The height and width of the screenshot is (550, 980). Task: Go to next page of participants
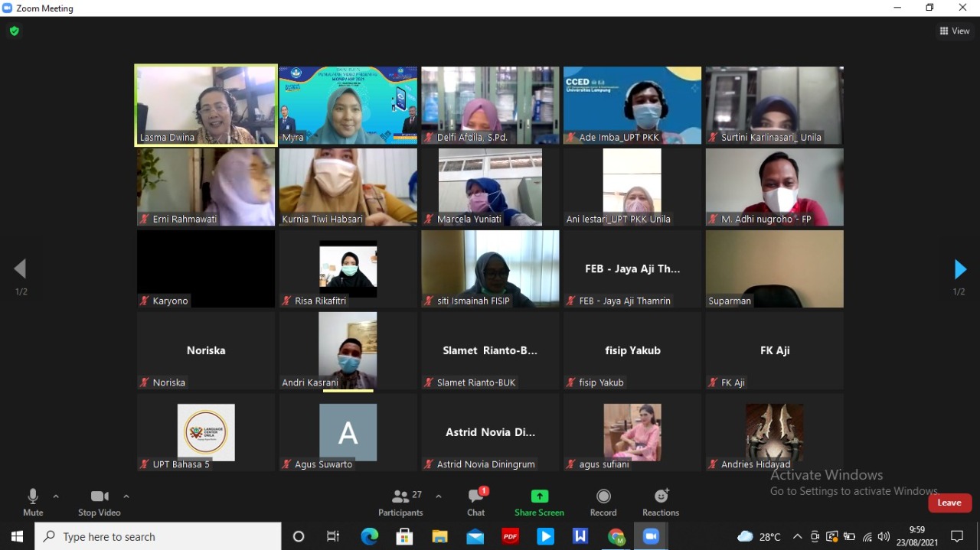pos(959,269)
